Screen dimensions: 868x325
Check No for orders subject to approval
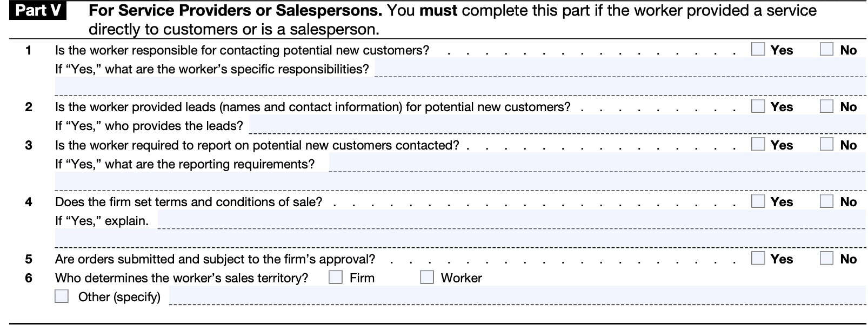[x=826, y=259]
